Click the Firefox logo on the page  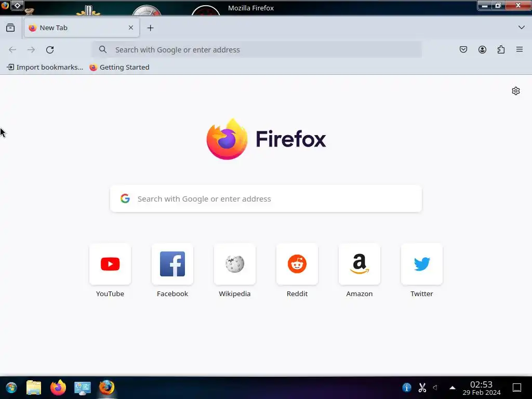[x=266, y=139]
